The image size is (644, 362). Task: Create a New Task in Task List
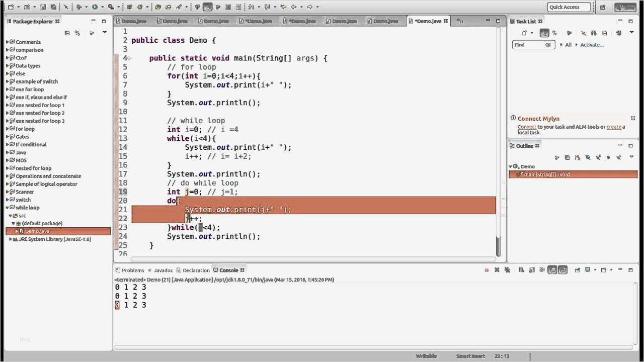point(524,33)
